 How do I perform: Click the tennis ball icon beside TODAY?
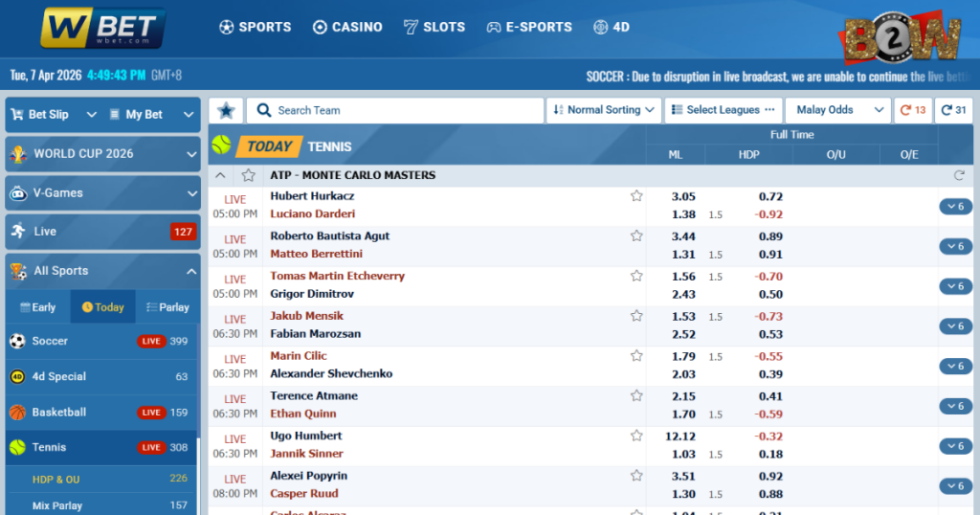(x=221, y=145)
